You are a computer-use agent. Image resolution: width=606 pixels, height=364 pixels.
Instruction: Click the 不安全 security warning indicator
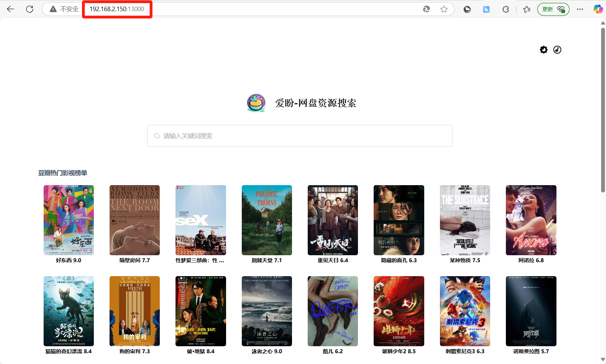(x=64, y=9)
